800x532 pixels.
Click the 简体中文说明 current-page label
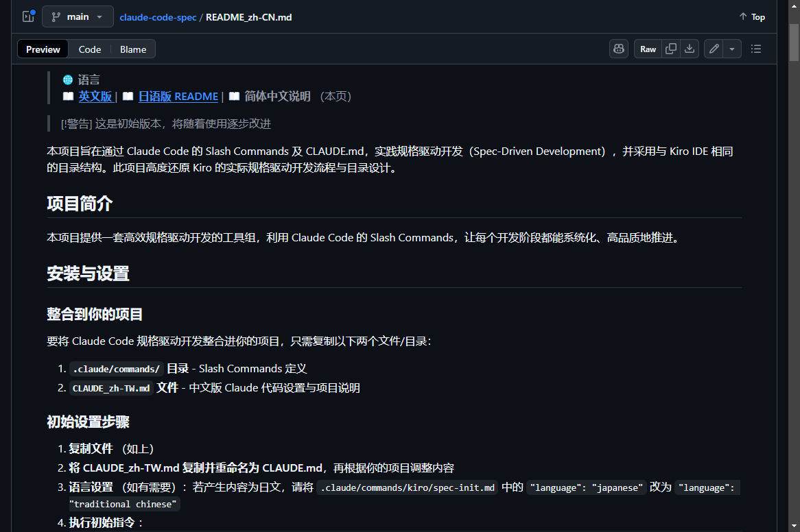278,96
